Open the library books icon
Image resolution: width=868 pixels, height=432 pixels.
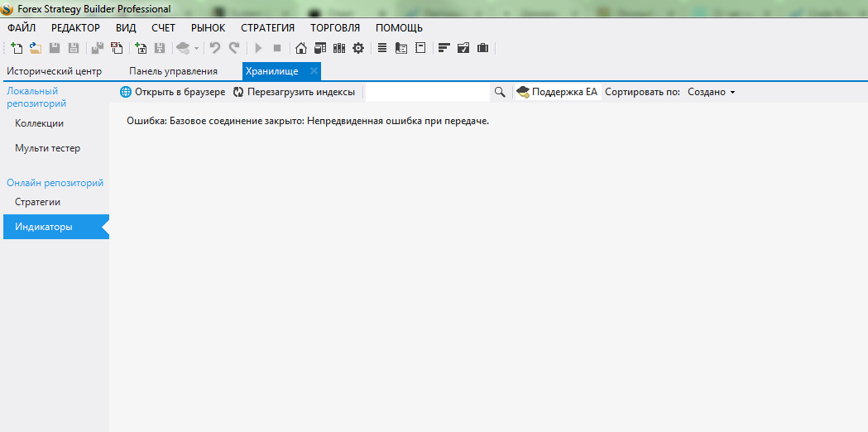click(x=338, y=48)
